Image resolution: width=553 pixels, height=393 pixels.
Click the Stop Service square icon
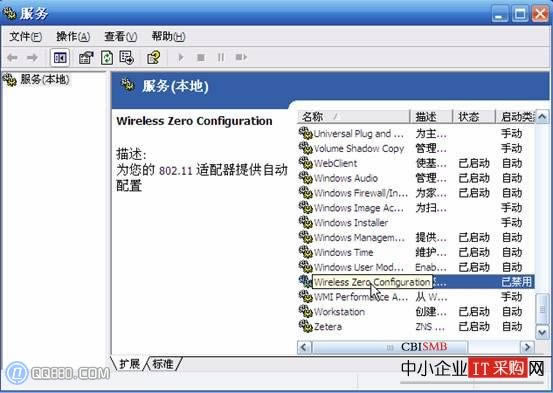[x=201, y=57]
